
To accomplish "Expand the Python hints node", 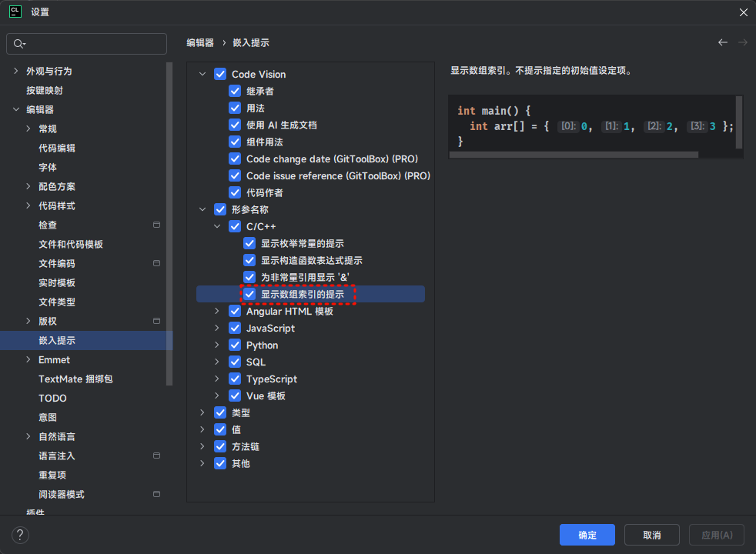I will (x=217, y=345).
